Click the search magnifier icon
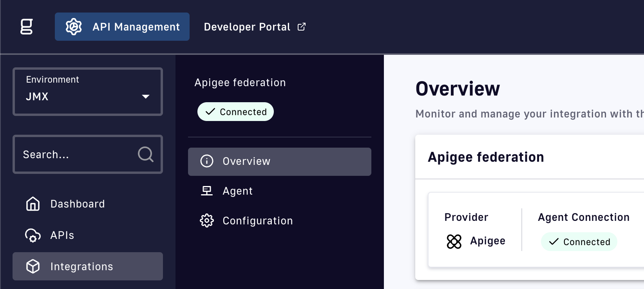644x289 pixels. pos(146,154)
